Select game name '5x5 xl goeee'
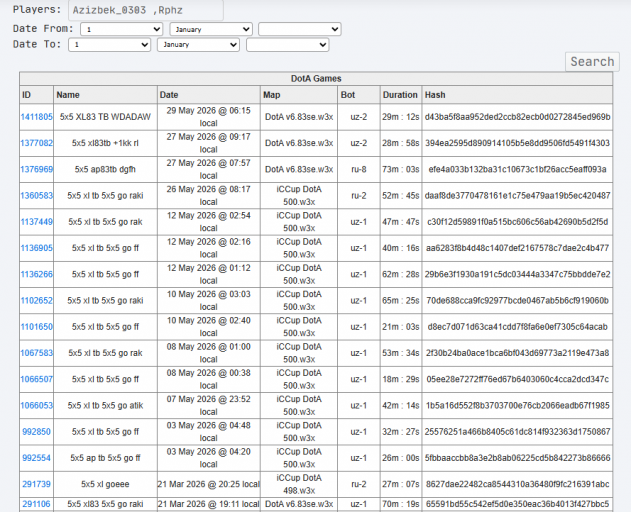 (105, 484)
